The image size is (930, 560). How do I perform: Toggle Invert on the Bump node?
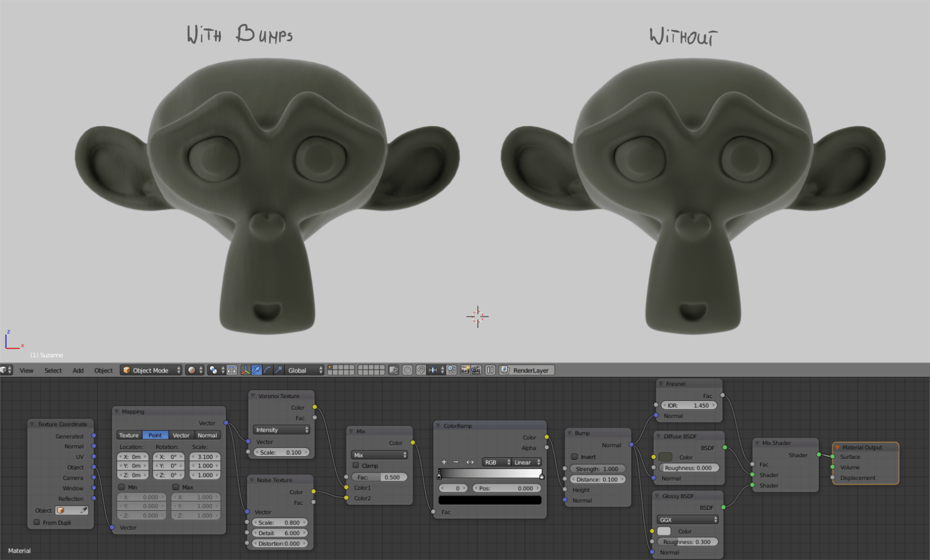(575, 456)
